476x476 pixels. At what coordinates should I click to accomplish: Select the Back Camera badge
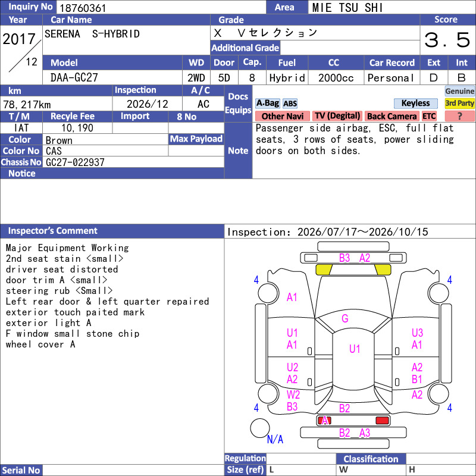coord(392,116)
